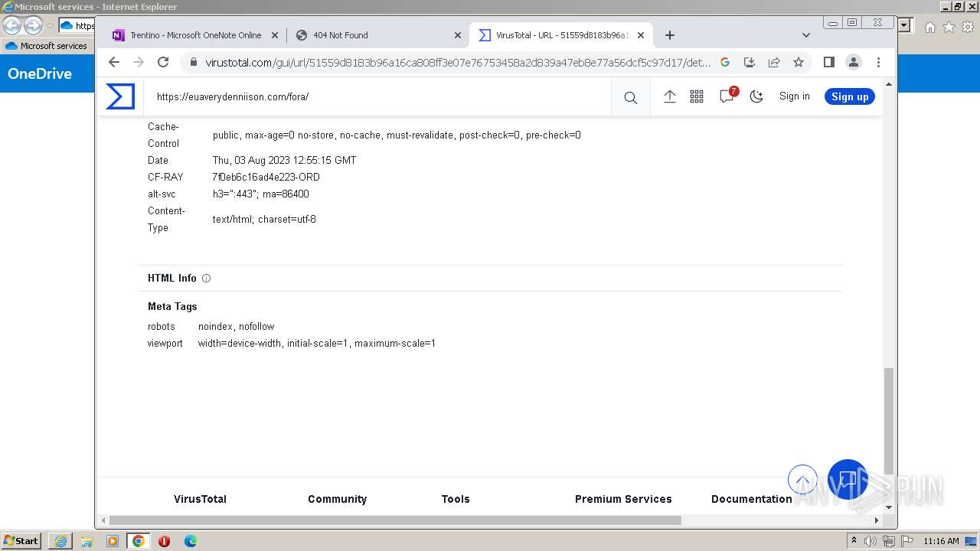Image resolution: width=980 pixels, height=551 pixels.
Task: Open Internet Explorer tools gear
Action: 968,27
